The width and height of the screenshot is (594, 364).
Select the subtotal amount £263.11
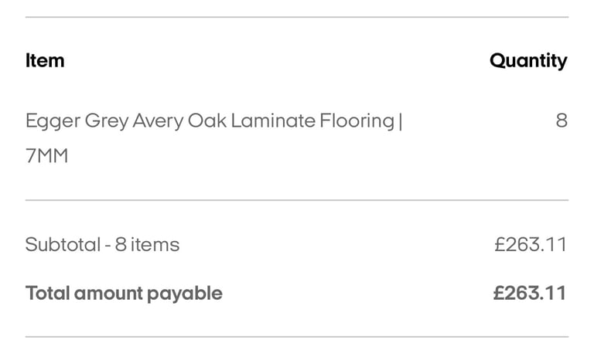tap(531, 244)
